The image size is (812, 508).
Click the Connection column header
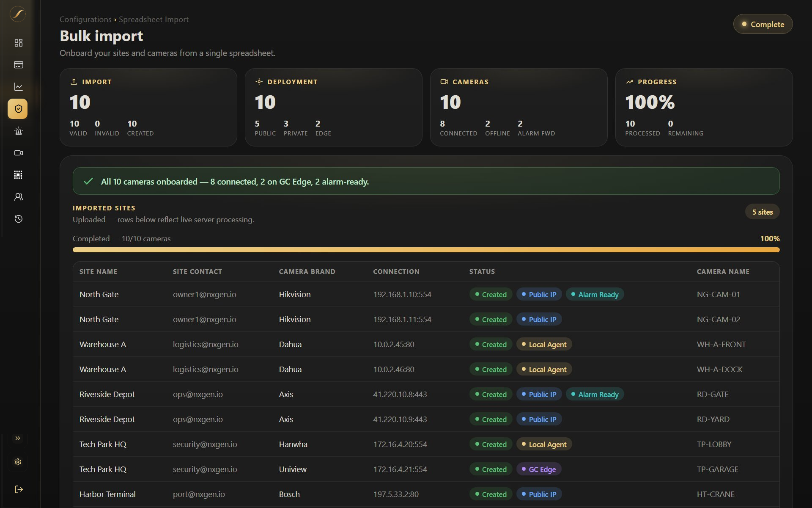tap(396, 272)
